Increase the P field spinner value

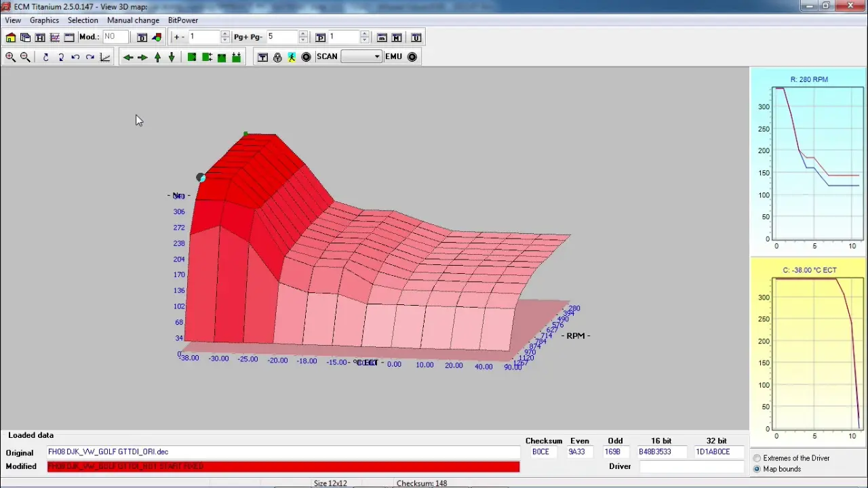tap(365, 34)
